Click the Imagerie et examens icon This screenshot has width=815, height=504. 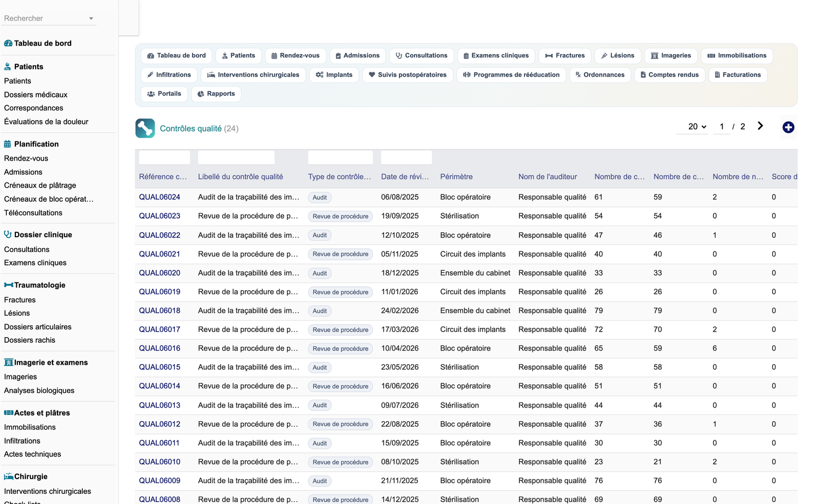[x=8, y=362]
